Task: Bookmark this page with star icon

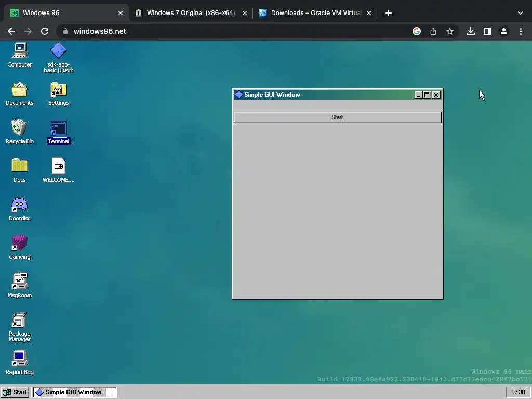Action: pos(450,31)
